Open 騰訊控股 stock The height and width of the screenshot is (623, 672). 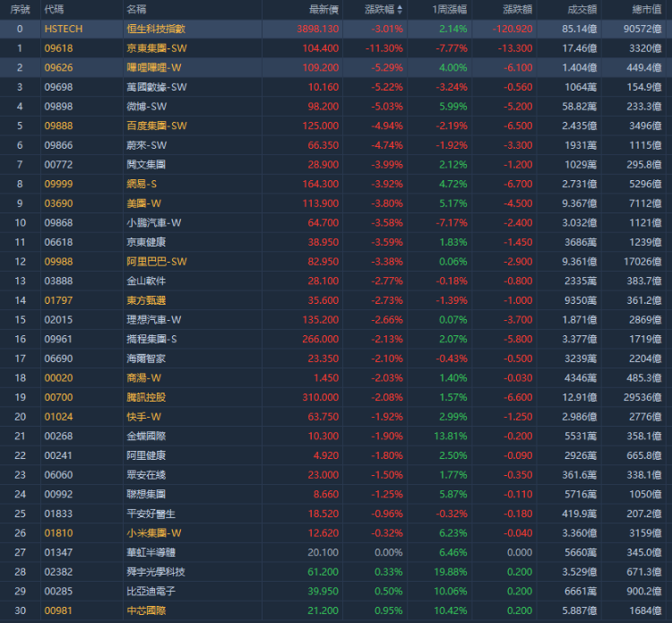(146, 397)
